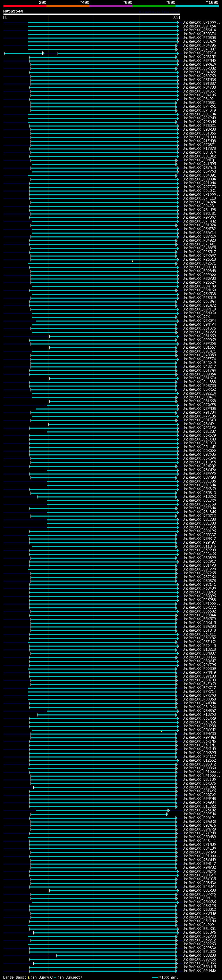Open the UniRef100_P54117 hit
222x980 pixels.
(199, 756)
